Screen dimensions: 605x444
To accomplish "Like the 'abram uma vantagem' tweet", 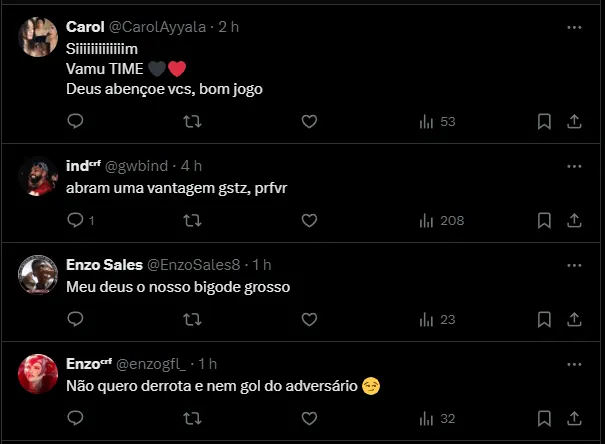I will tap(309, 220).
